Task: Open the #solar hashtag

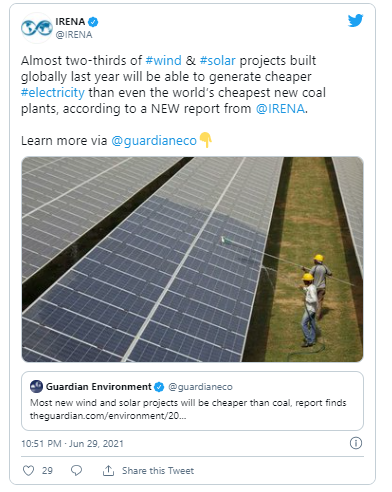Action: point(218,61)
